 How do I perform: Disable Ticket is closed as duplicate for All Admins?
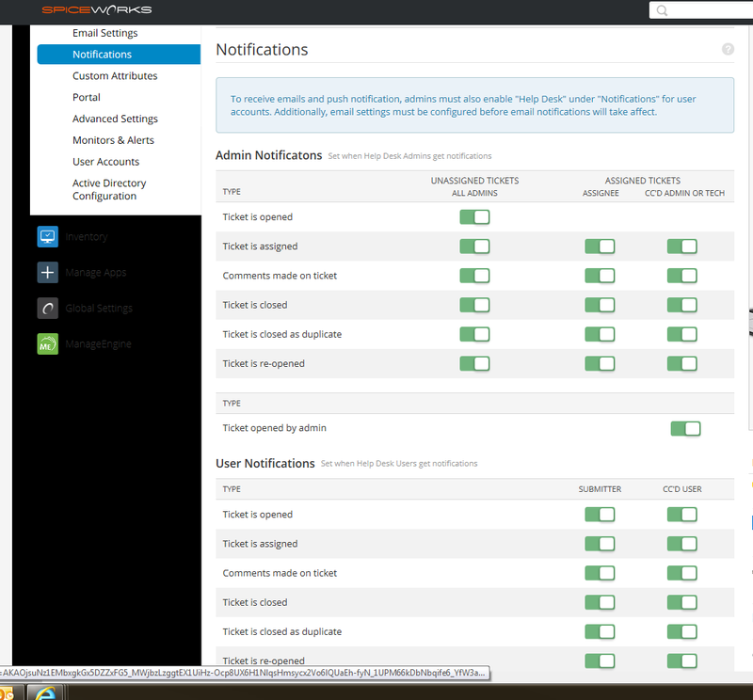pos(474,334)
